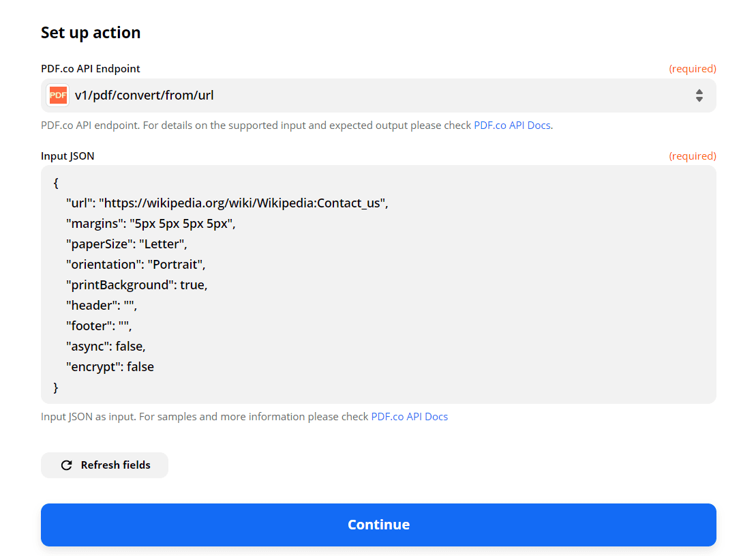756x556 pixels.
Task: Click the orange PDF.co app icon
Action: tap(58, 96)
